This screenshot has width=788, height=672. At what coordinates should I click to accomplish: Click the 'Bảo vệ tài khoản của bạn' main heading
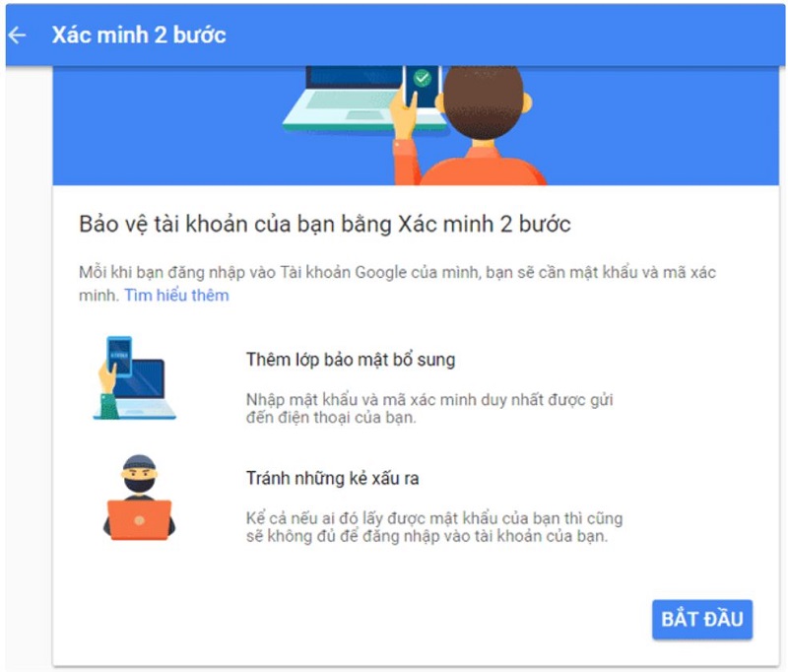point(325,225)
